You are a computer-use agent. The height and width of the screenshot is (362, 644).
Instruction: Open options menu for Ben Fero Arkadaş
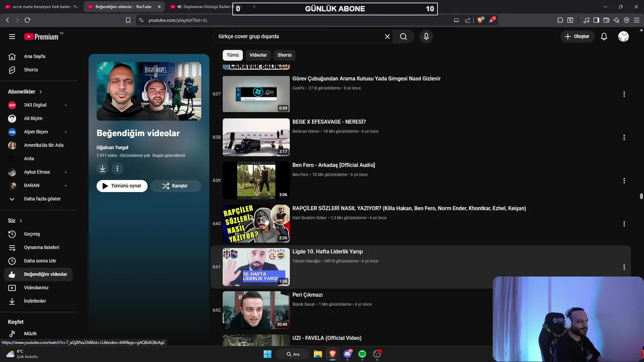[x=624, y=180]
